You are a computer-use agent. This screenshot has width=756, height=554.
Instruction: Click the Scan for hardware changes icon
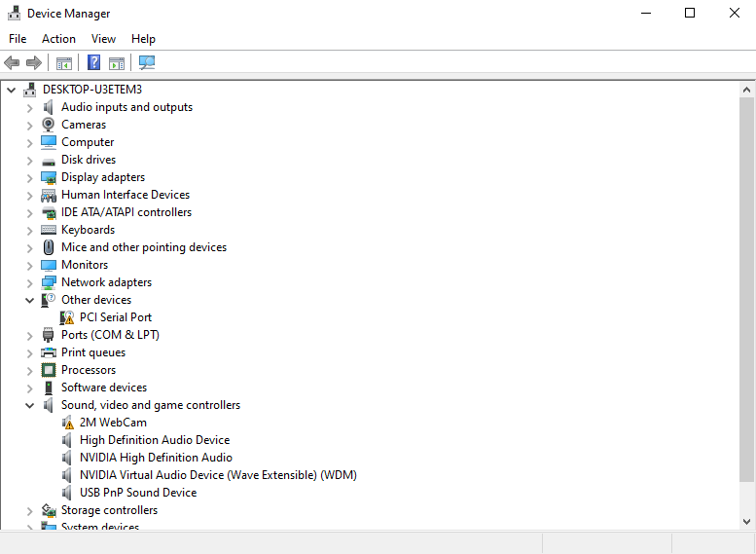click(x=147, y=62)
